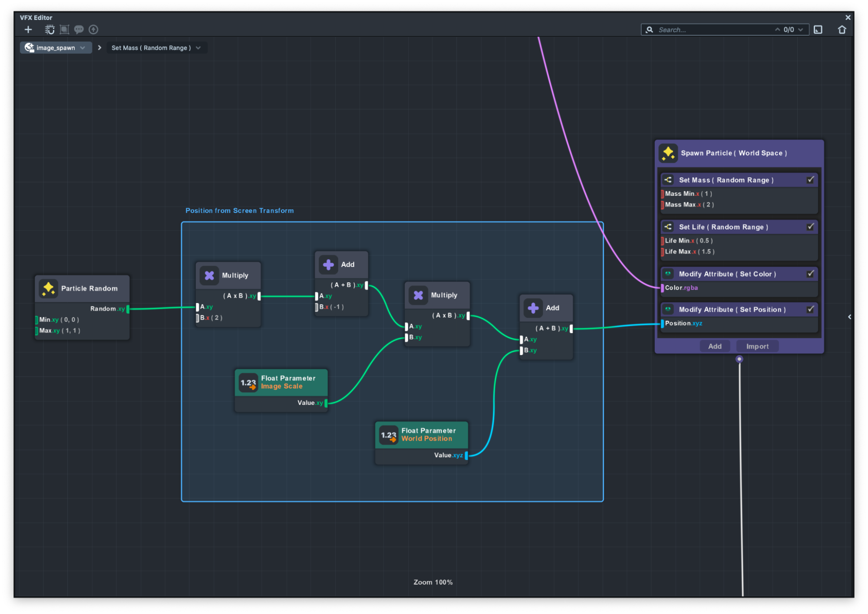
Task: Expand the collapsed right side panel arrow
Action: tap(849, 317)
